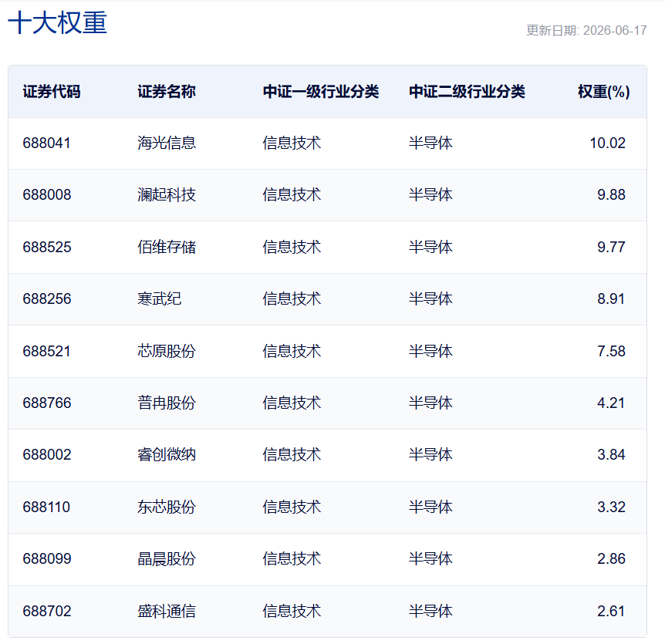Screen dimensions: 665x644
Task: Click the 中证一级行业分类 column header
Action: 321,92
